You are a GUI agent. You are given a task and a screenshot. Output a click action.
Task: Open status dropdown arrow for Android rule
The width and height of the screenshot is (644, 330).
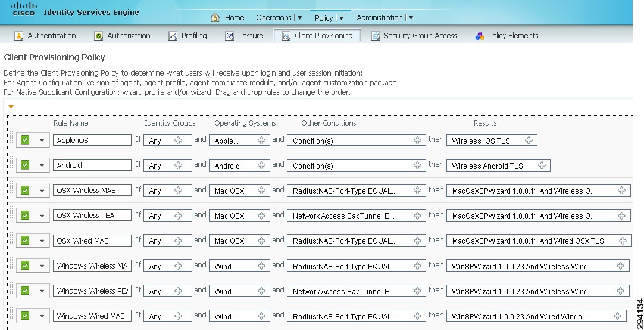click(x=42, y=166)
